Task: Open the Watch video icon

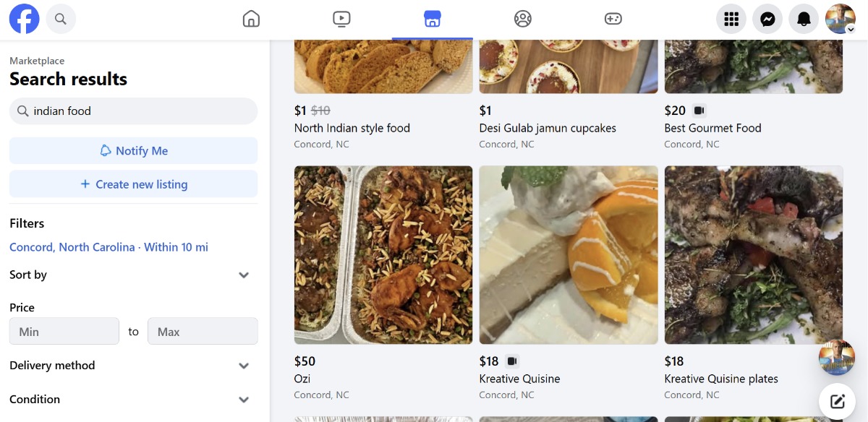Action: click(x=341, y=19)
